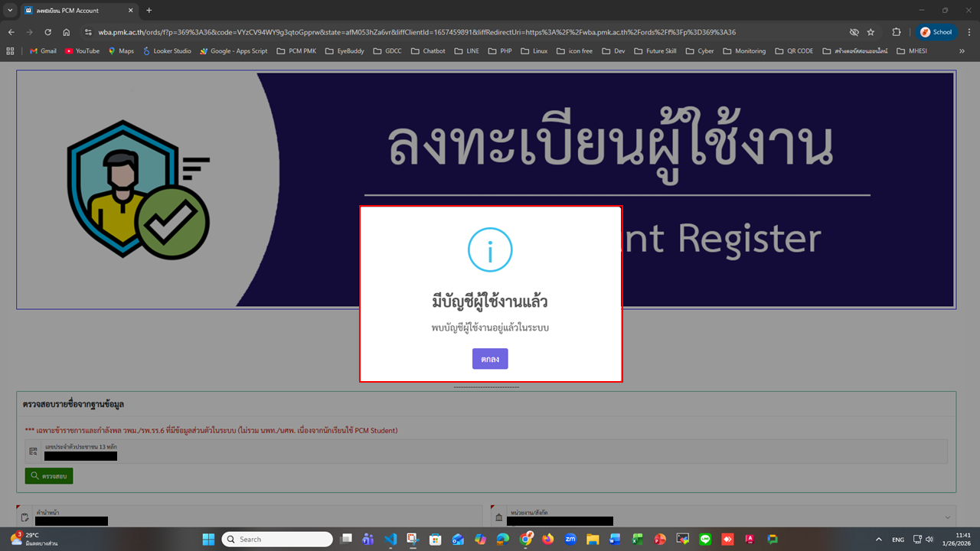Click the ID card icon beside the citizen ID field

[32, 452]
